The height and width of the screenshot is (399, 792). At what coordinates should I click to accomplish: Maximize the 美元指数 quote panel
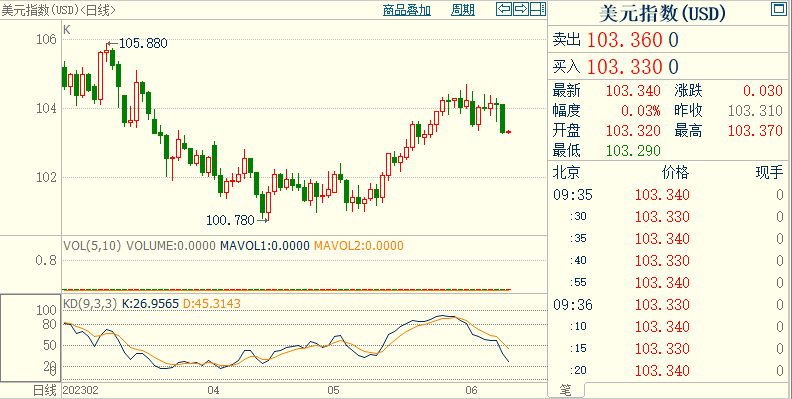pyautogui.click(x=779, y=9)
